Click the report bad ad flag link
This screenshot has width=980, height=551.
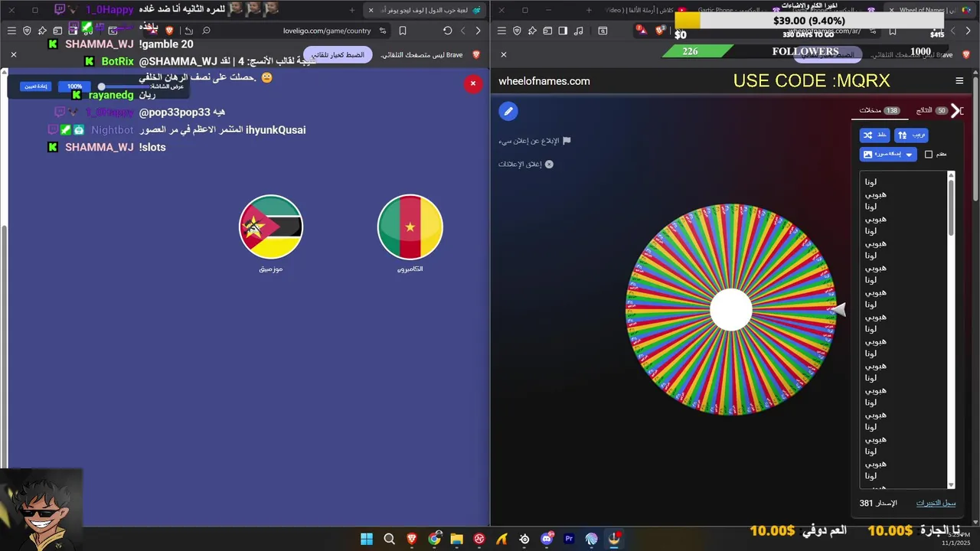click(x=534, y=141)
